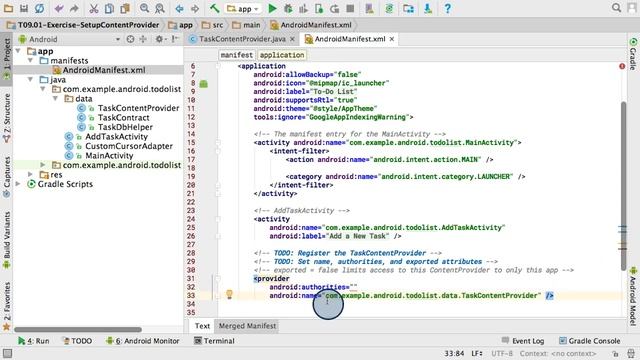Toggle the Android Model tool window tab
The height and width of the screenshot is (360, 640).
point(633,296)
